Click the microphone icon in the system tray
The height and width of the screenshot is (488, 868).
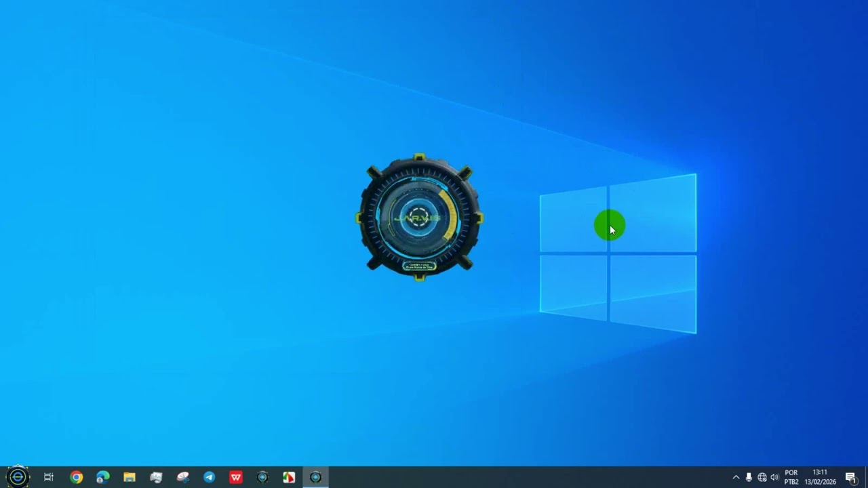(749, 477)
